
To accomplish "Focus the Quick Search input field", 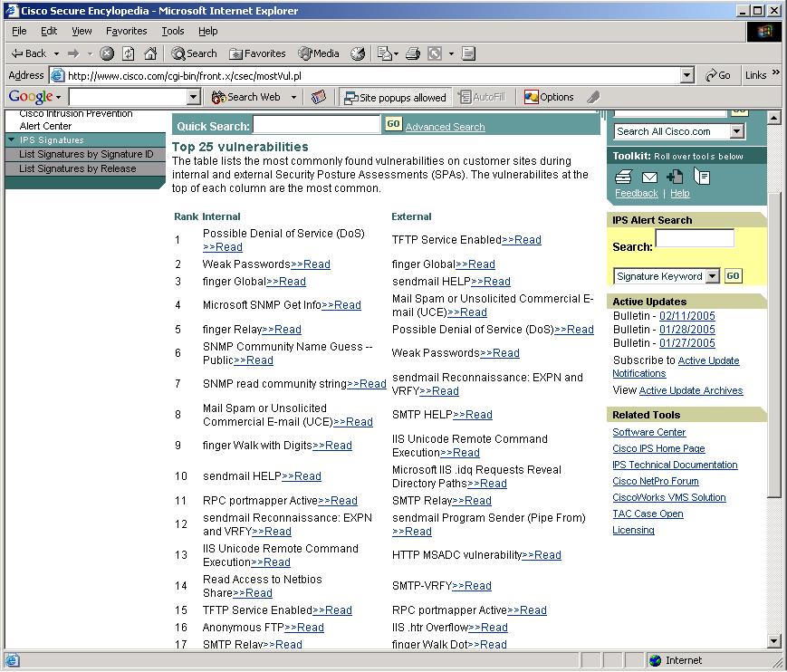I will (316, 124).
